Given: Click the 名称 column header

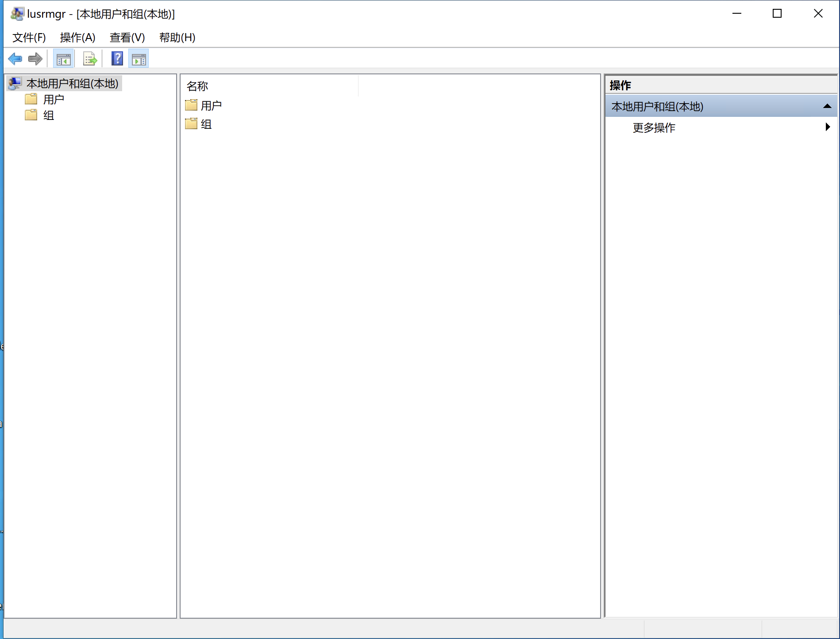Looking at the screenshot, I should point(197,86).
